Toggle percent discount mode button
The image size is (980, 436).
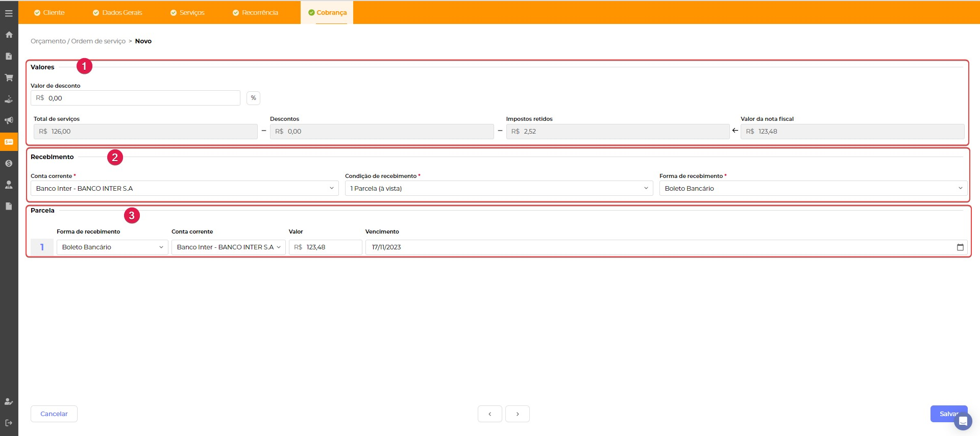tap(253, 98)
